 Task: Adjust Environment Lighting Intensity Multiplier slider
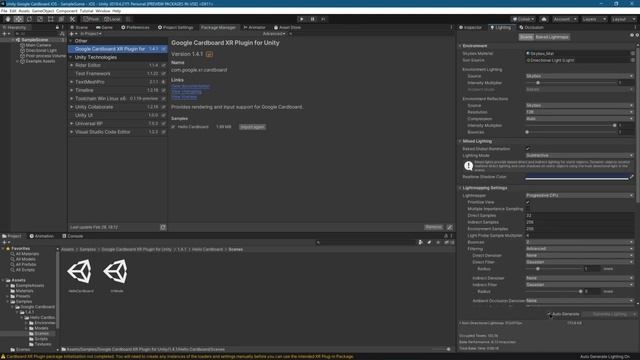pyautogui.click(x=571, y=83)
